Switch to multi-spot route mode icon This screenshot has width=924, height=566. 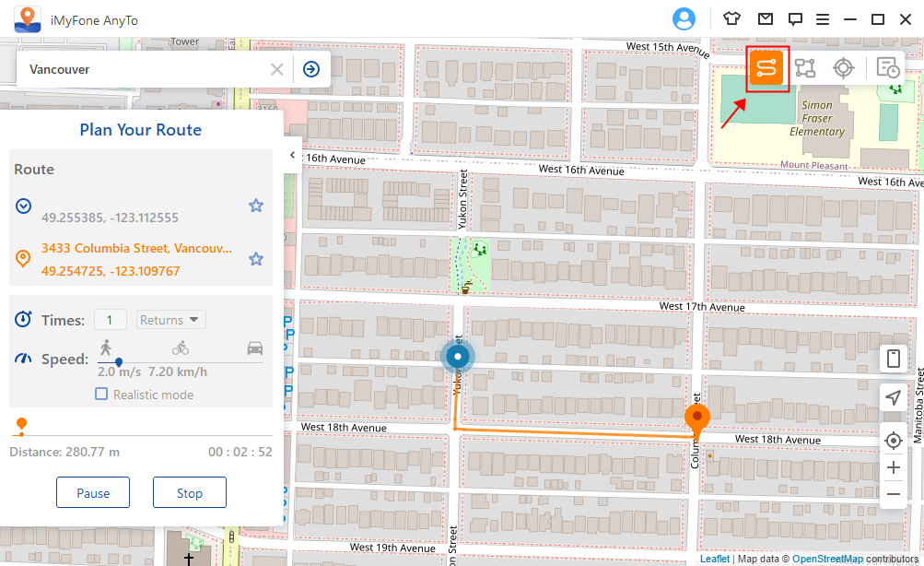tap(806, 67)
